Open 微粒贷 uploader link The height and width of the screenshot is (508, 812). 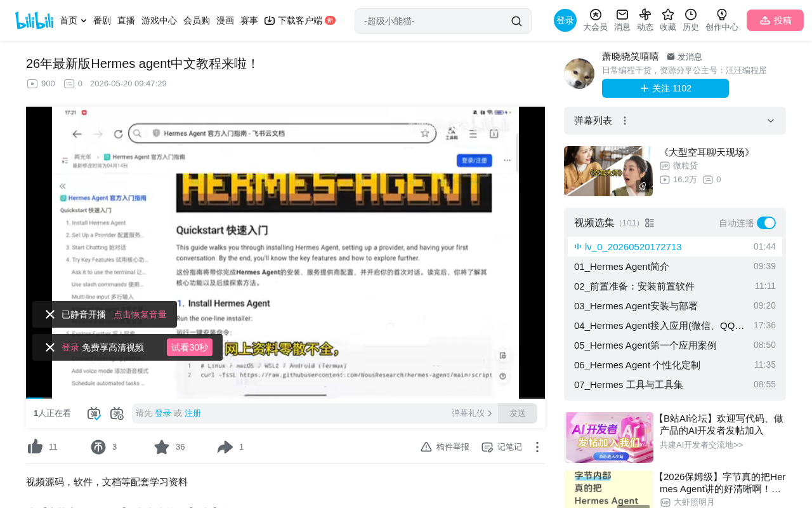pyautogui.click(x=685, y=166)
